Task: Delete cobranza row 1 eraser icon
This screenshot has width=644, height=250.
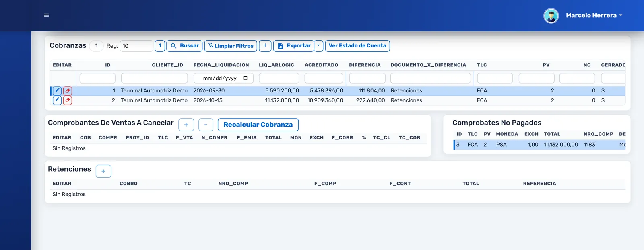Action: click(68, 91)
